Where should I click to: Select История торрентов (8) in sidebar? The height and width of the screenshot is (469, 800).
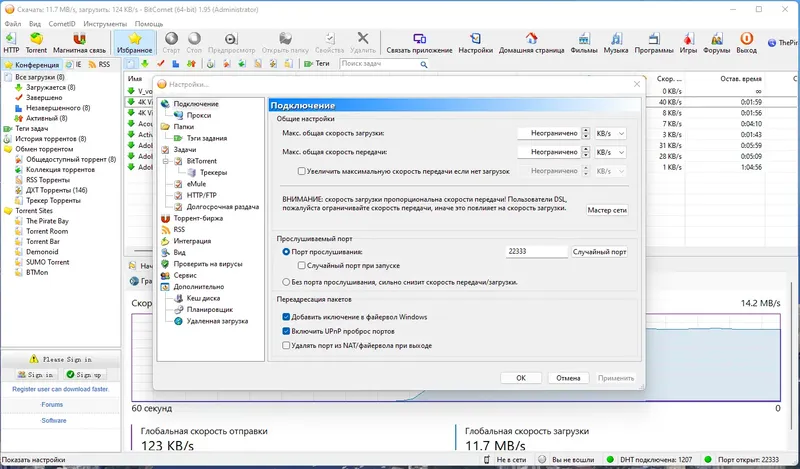51,139
